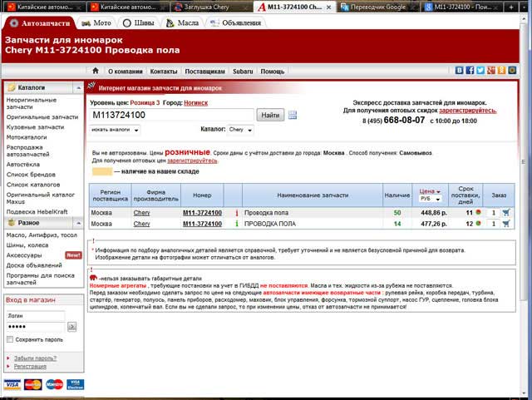Switch to the Объявления tab

235,23
